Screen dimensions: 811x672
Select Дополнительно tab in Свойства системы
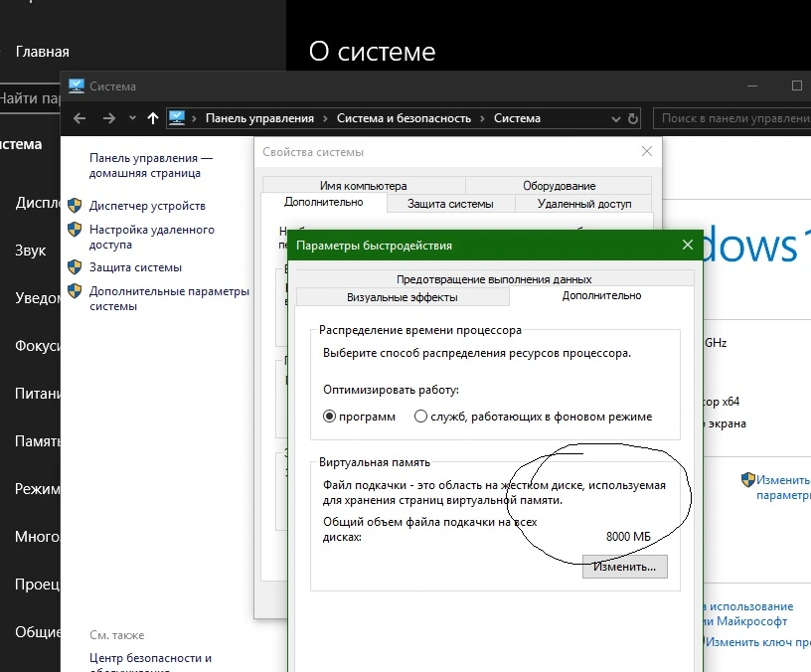tap(324, 202)
